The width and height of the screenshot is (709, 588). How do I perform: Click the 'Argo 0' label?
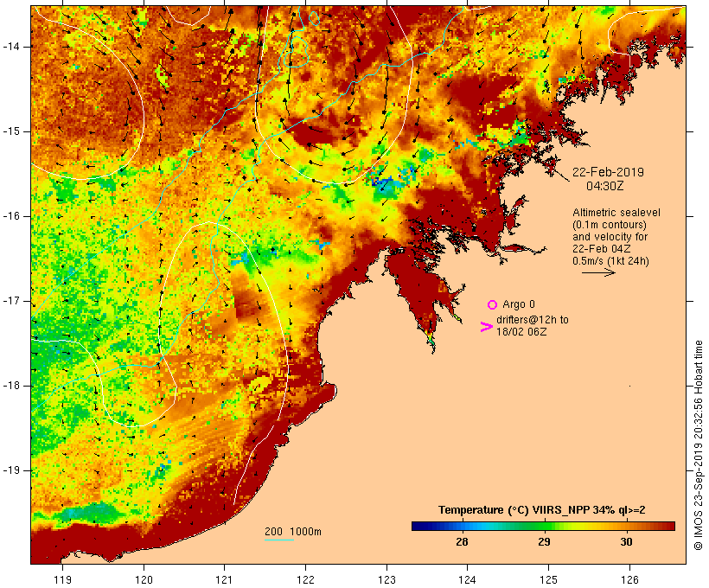click(x=519, y=304)
